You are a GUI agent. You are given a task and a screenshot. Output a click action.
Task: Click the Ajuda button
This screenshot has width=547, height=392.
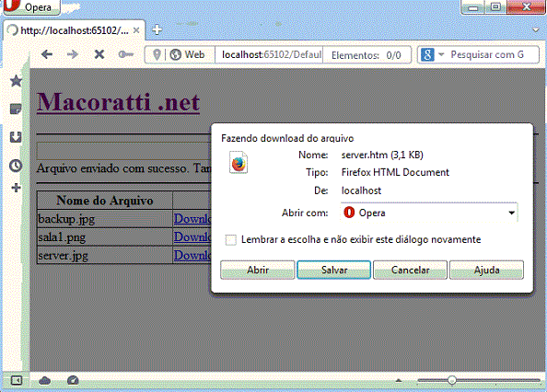[486, 270]
